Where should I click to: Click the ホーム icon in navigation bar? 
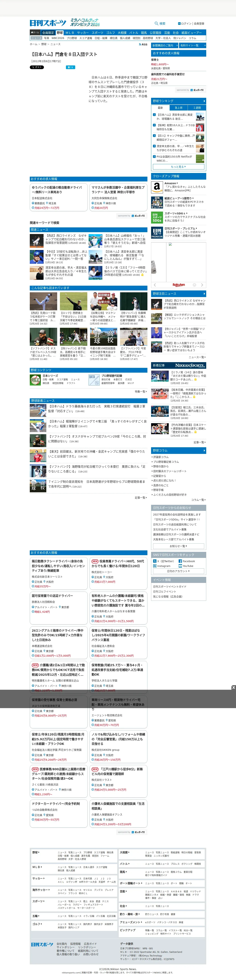click(x=35, y=33)
